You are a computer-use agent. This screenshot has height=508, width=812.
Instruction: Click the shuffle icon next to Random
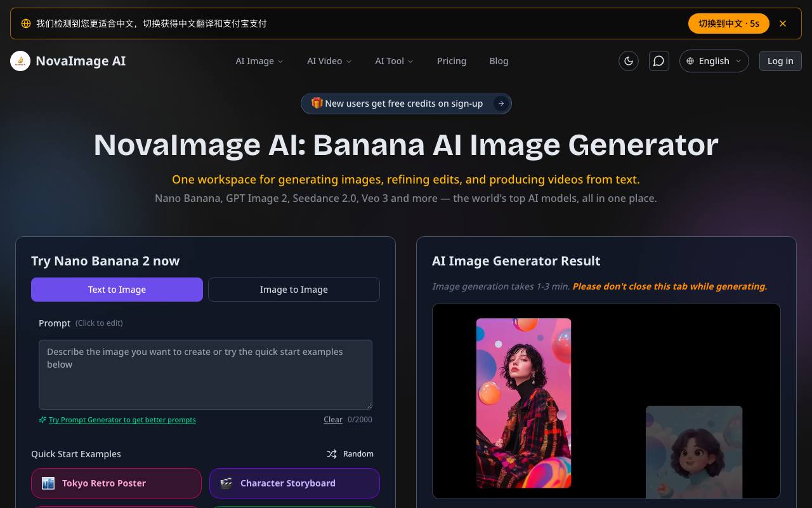(x=332, y=454)
